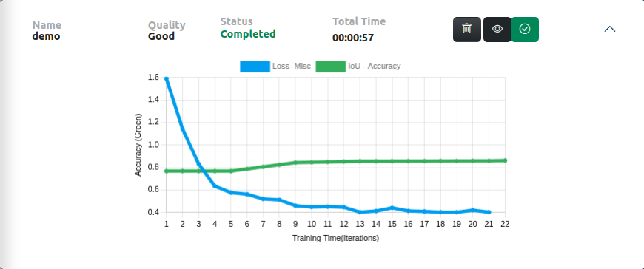
Task: Click the blue Loss legend color box
Action: point(255,67)
